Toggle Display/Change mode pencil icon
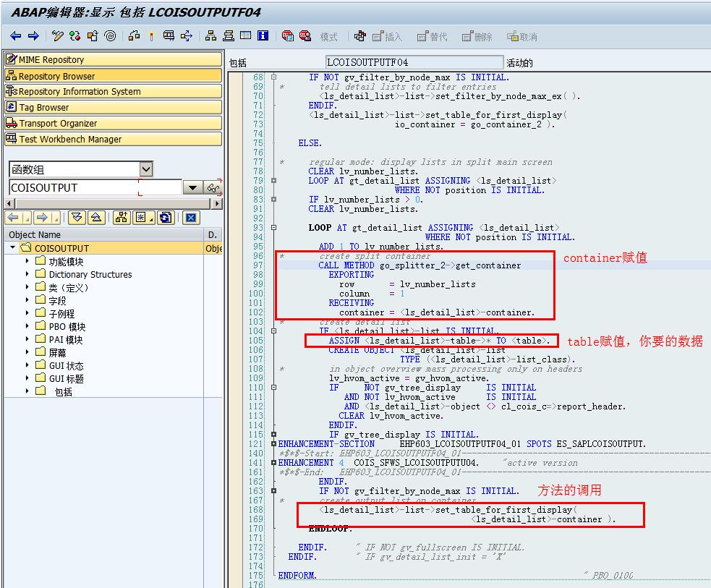The image size is (711, 588). coord(57,36)
